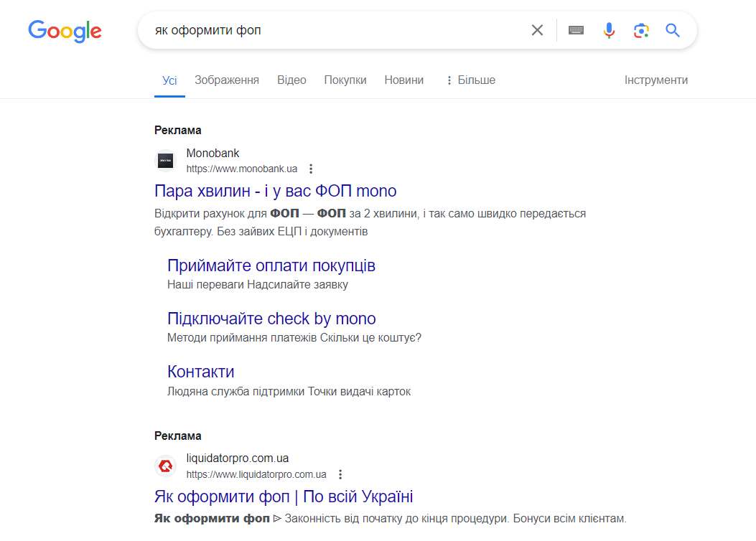Open Google Lens image search icon
The width and height of the screenshot is (756, 541).
click(x=640, y=30)
